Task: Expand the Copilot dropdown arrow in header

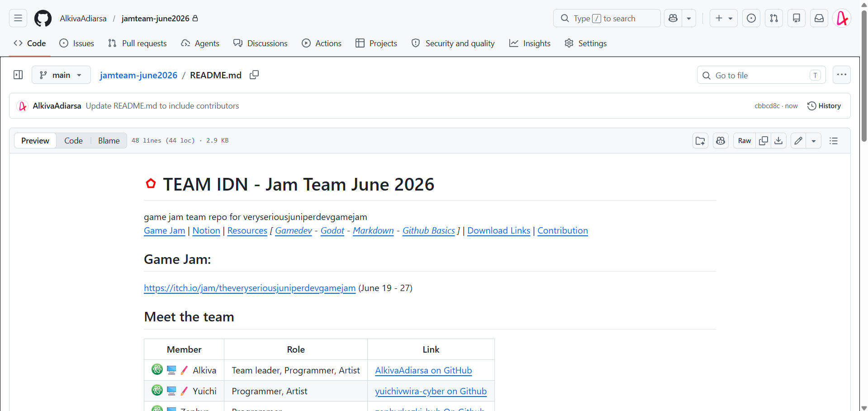Action: click(689, 18)
